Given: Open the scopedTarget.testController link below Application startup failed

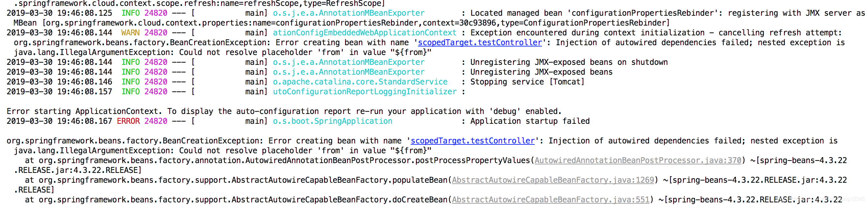Looking at the screenshot, I should pos(472,141).
